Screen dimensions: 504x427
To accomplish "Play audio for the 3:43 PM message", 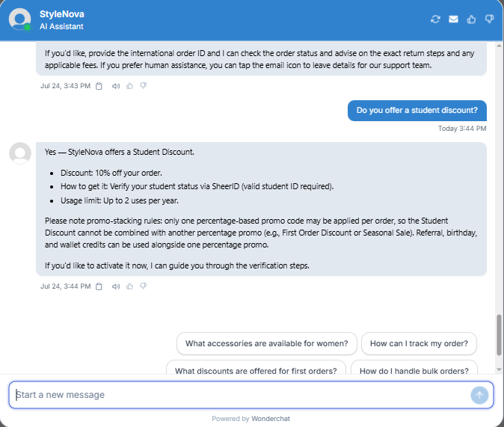I will point(116,86).
